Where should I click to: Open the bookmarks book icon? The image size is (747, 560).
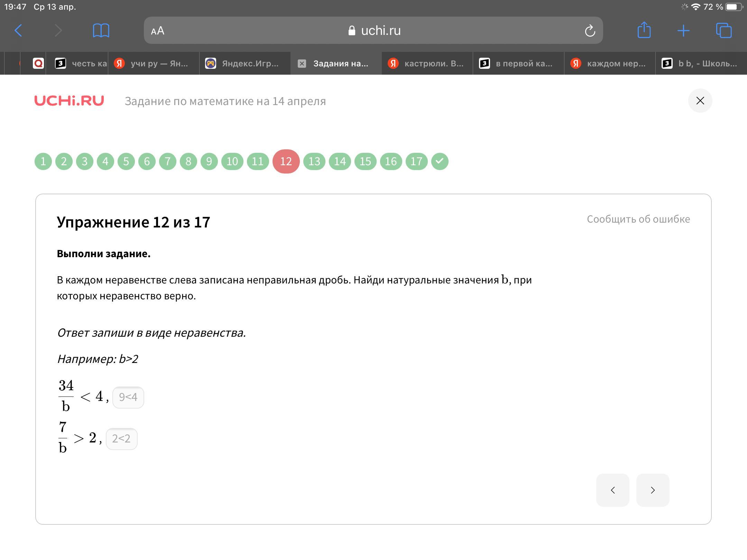coord(101,30)
